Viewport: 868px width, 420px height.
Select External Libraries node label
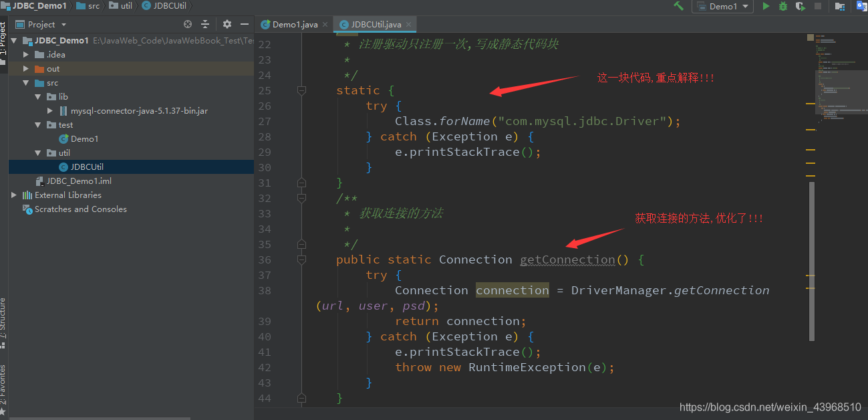(x=68, y=195)
